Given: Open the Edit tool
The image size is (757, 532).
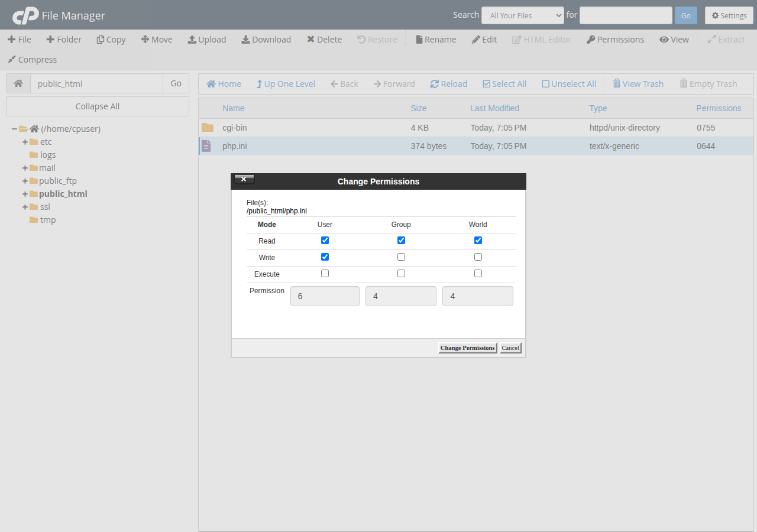Looking at the screenshot, I should (484, 40).
